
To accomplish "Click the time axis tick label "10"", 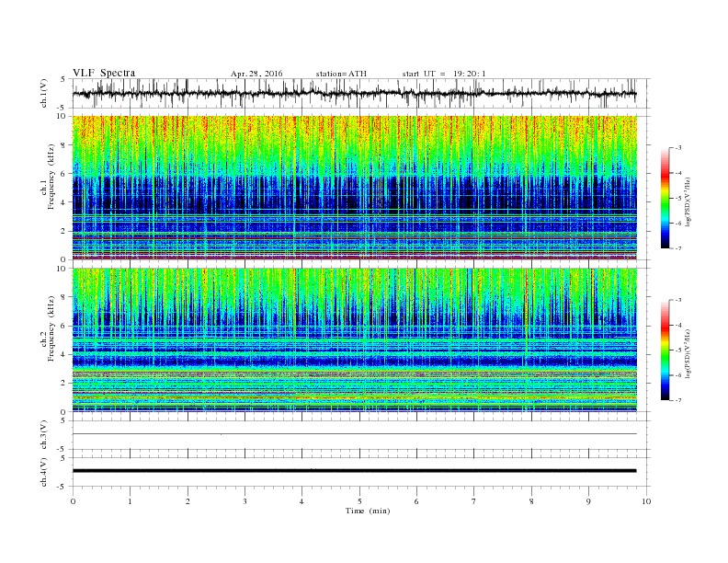I will (646, 501).
